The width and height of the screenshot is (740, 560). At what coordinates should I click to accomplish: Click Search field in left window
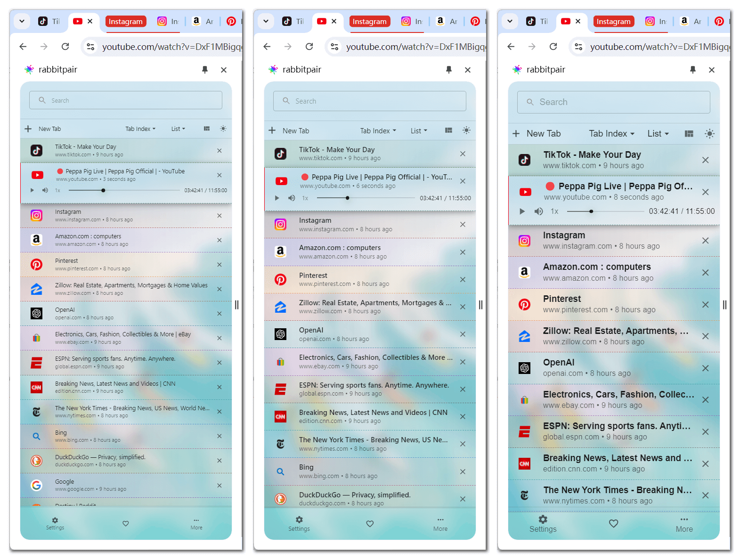pos(126,100)
